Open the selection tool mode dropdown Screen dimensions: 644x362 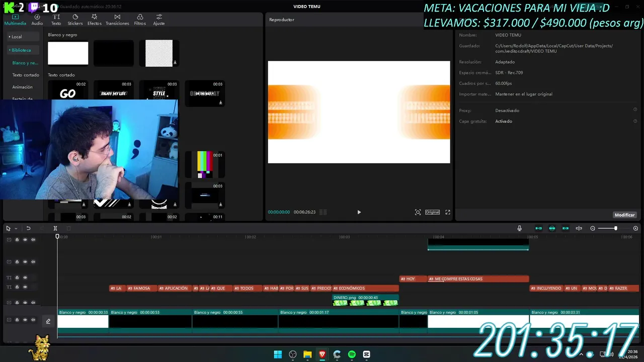point(16,228)
